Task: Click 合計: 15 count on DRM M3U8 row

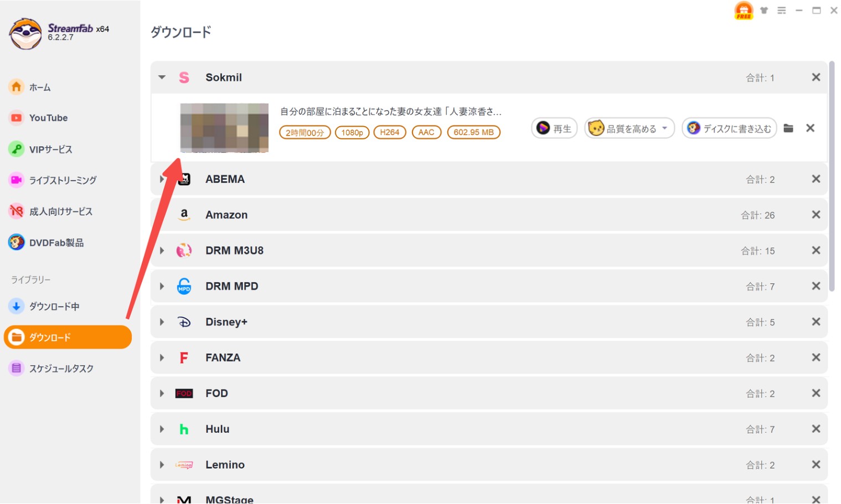Action: tap(758, 251)
